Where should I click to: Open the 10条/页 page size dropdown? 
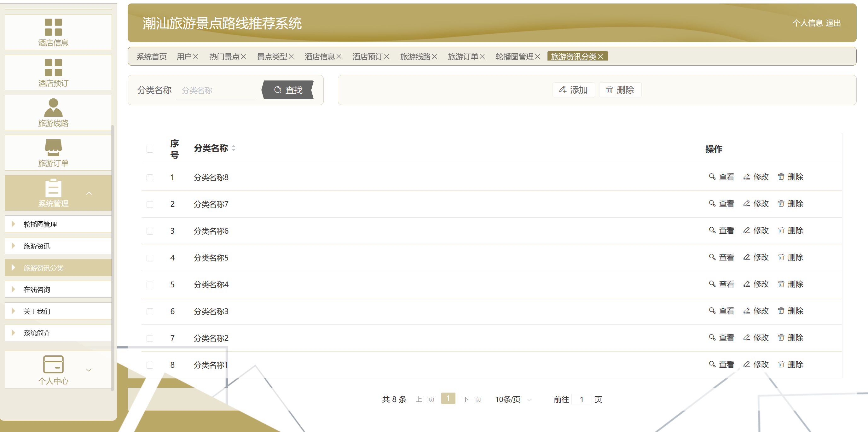(513, 400)
